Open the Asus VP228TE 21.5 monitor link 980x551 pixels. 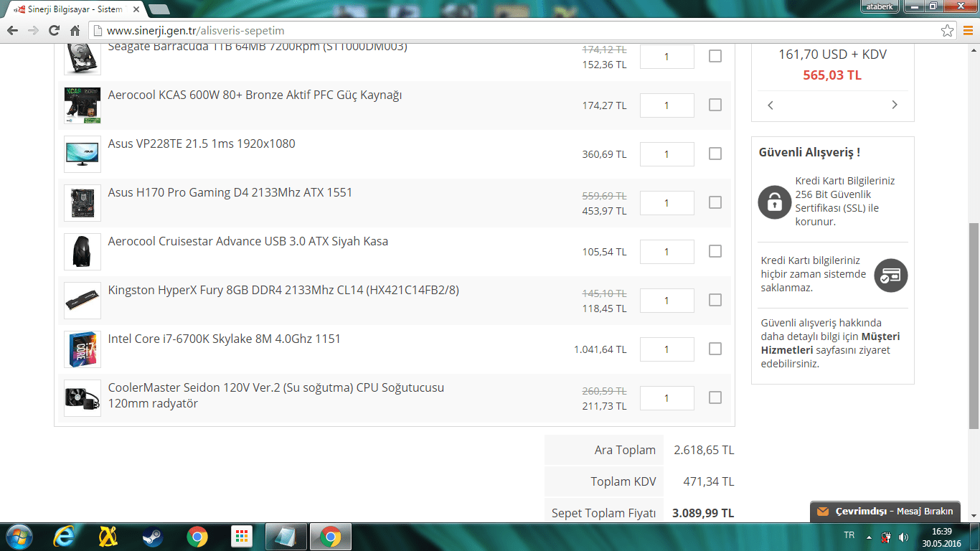202,143
